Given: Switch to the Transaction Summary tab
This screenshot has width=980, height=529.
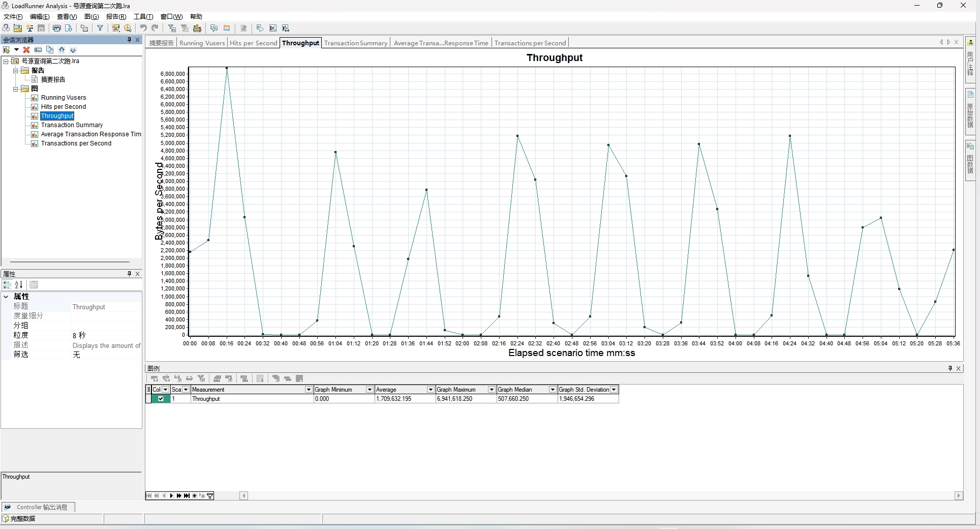Looking at the screenshot, I should click(355, 43).
